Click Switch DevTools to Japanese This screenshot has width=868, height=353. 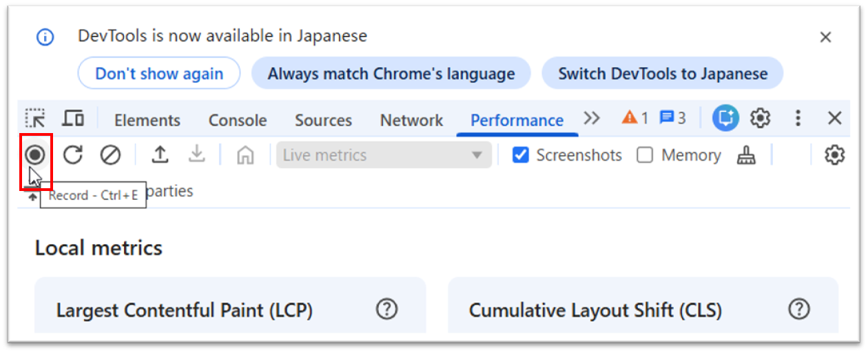(x=663, y=73)
